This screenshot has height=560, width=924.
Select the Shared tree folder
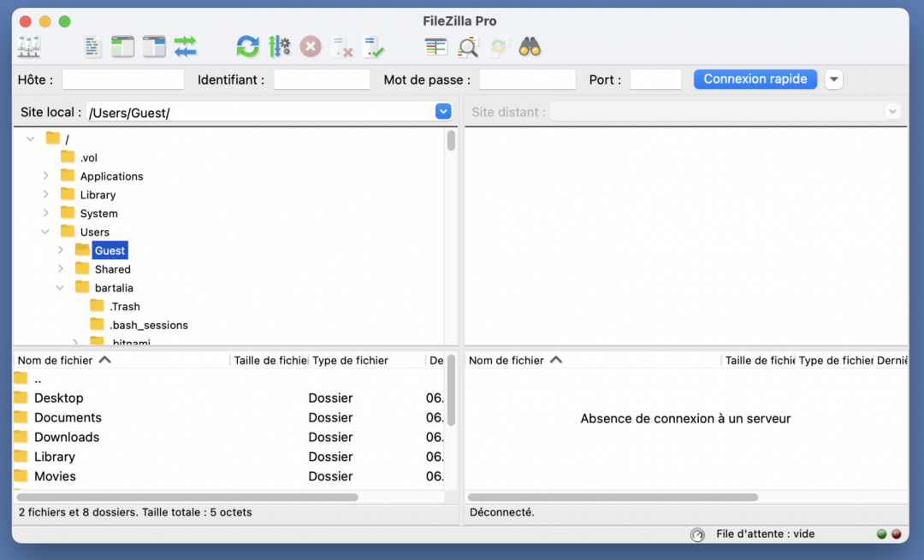pyautogui.click(x=113, y=269)
